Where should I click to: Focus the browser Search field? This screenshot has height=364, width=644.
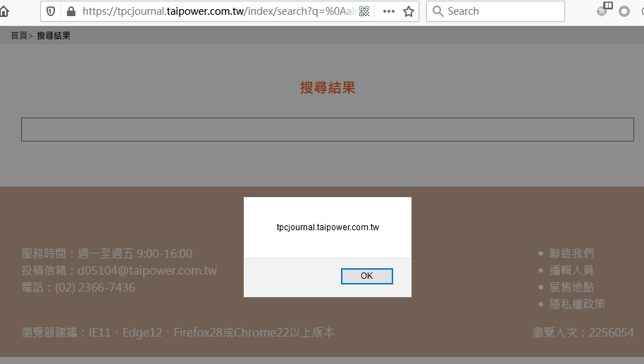tap(495, 11)
